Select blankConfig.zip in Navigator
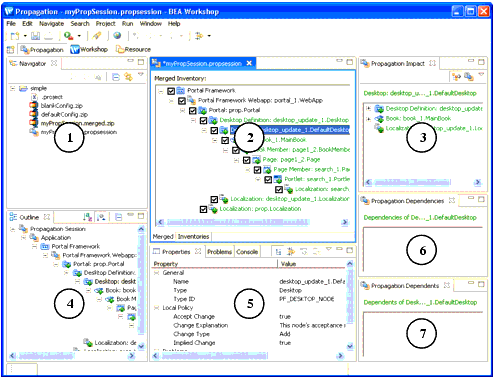Screen dimensions: 494x378 62,106
